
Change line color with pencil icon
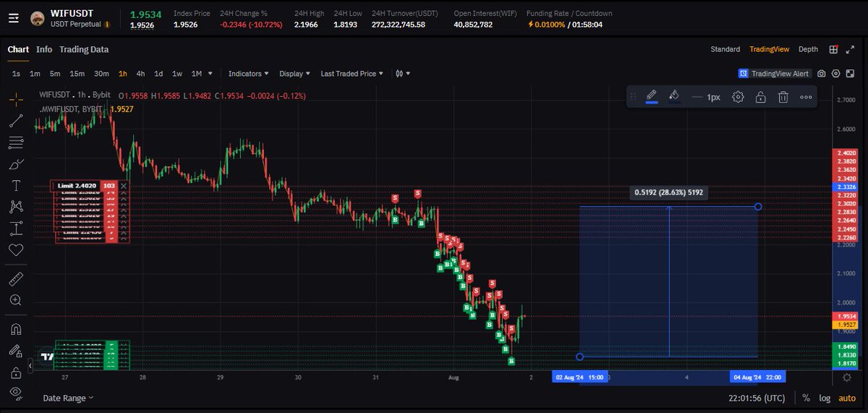pos(651,96)
